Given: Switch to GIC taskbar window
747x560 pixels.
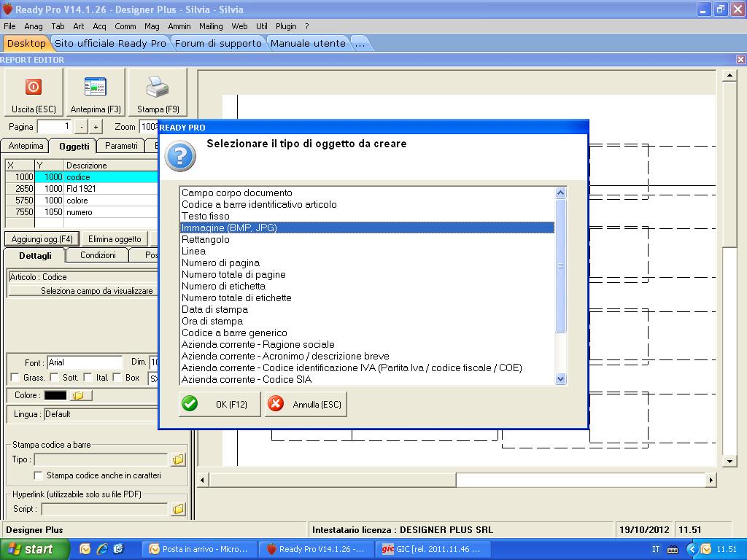Looking at the screenshot, I should click(433, 549).
